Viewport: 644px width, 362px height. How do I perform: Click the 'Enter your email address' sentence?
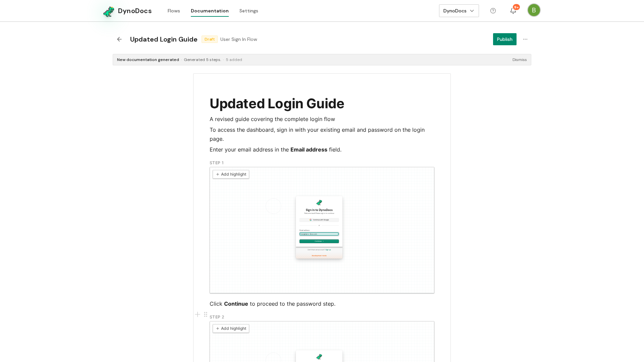[x=275, y=149]
